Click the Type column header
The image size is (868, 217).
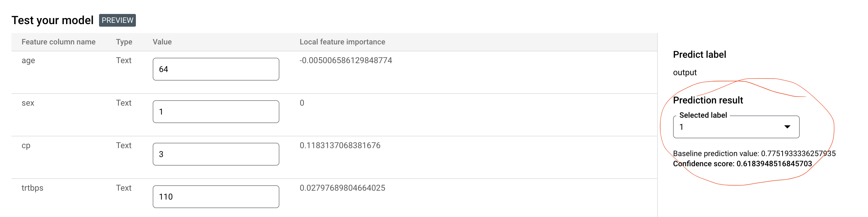(124, 42)
